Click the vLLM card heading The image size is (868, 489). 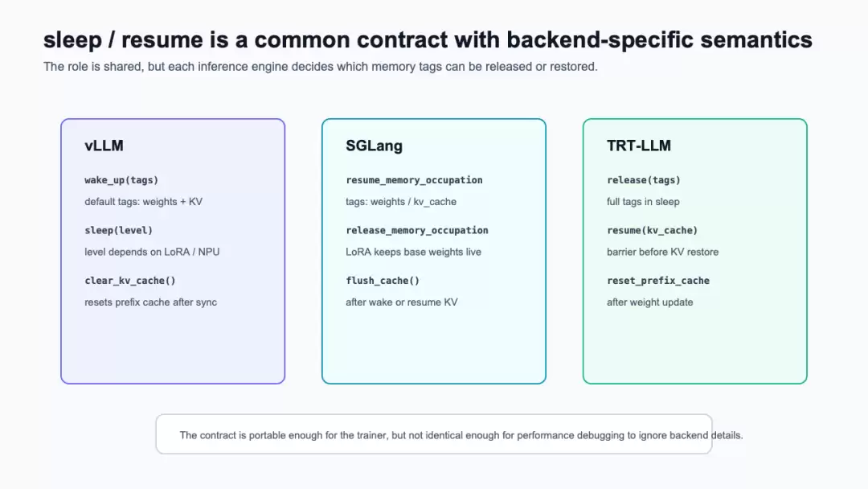[104, 146]
